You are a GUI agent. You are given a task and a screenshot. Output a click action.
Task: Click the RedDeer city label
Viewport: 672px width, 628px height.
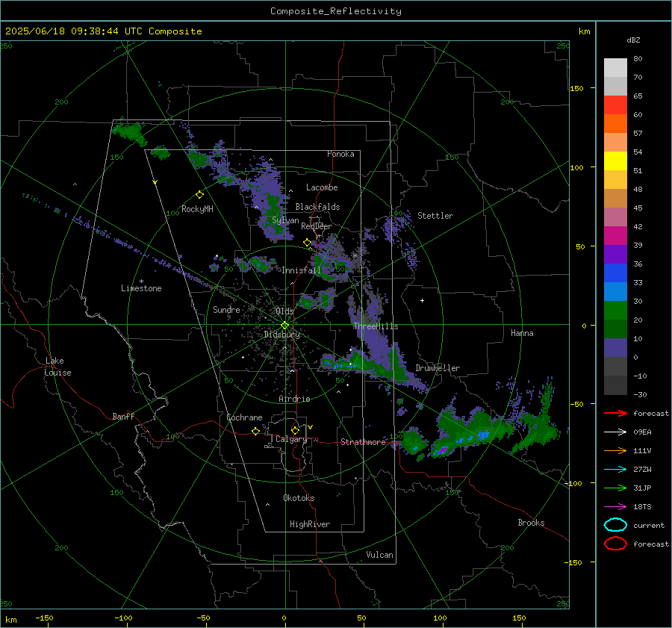click(317, 226)
